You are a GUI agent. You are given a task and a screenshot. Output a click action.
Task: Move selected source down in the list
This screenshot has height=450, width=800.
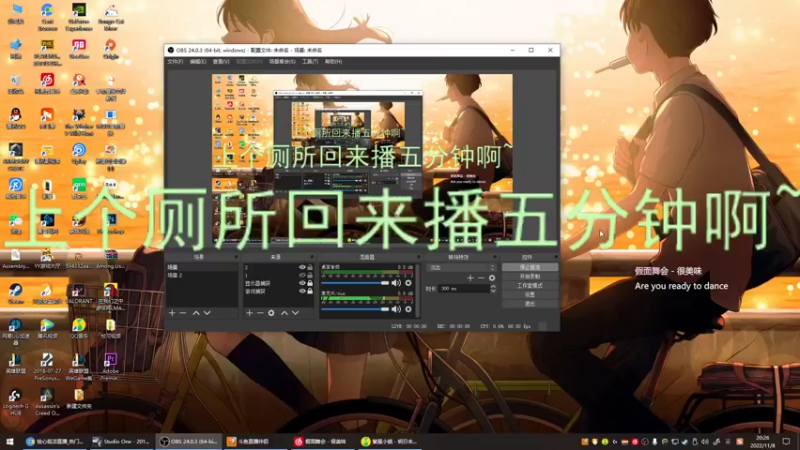pos(295,313)
